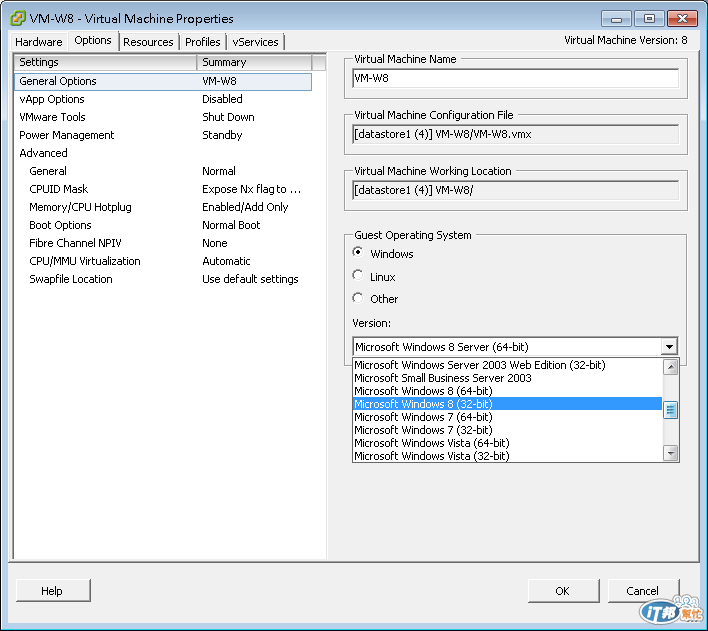Image resolution: width=708 pixels, height=631 pixels.
Task: Click the 'Enabled/Add Only' summary text
Action: point(245,207)
